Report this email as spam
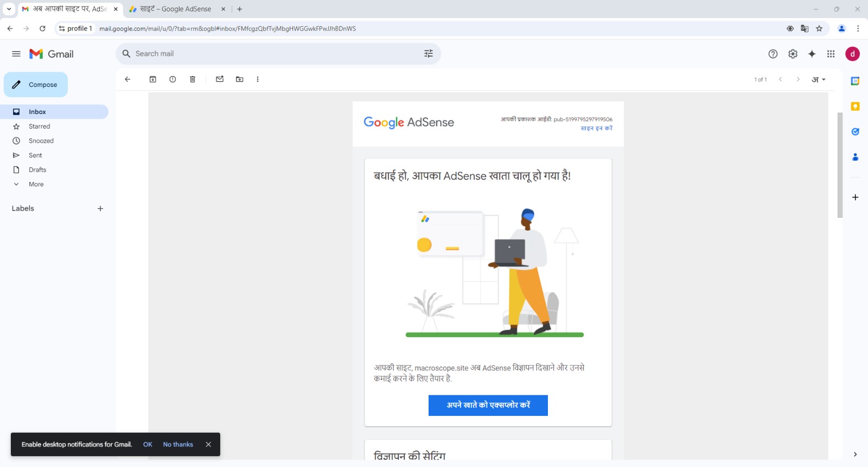 point(173,79)
